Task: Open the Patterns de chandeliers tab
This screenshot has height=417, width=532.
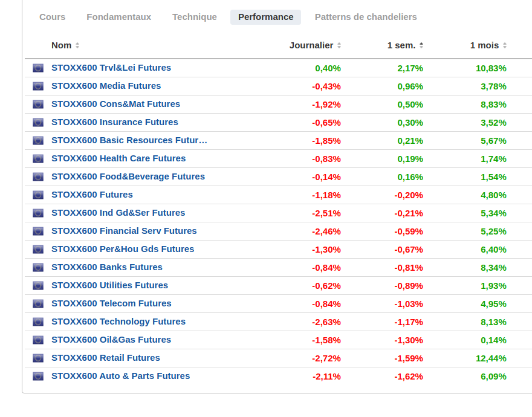Action: pyautogui.click(x=366, y=17)
